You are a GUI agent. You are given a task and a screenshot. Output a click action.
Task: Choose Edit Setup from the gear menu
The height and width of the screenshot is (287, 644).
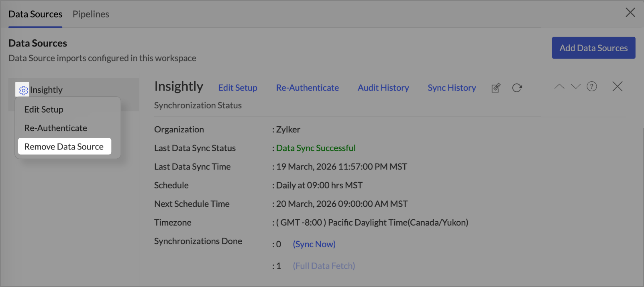tap(44, 109)
